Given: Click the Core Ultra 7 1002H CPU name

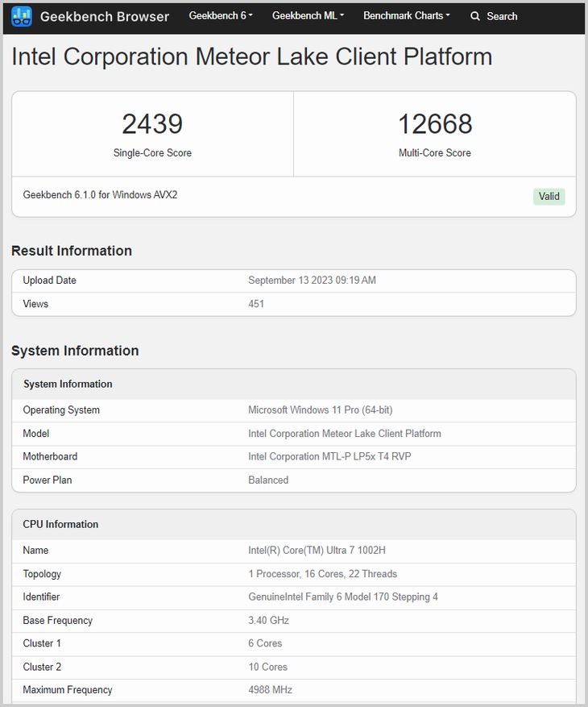Looking at the screenshot, I should (x=318, y=551).
